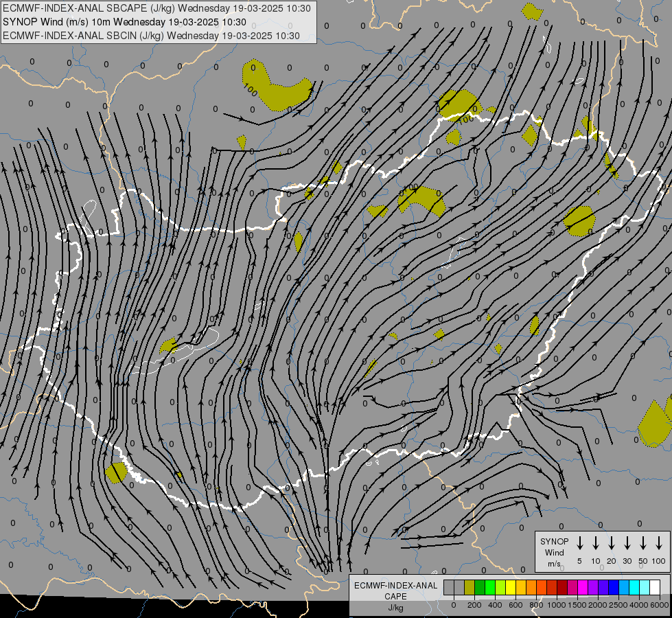This screenshot has height=618, width=672.
Task: Click the 800 value on CAPE scale
Action: 536,605
